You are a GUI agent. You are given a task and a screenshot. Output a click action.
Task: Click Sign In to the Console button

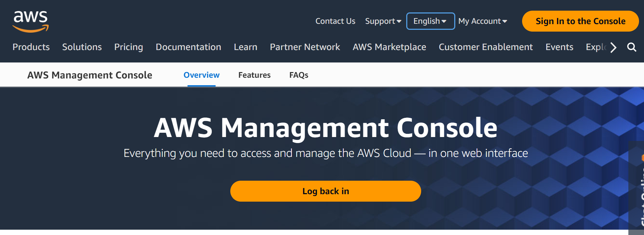pyautogui.click(x=580, y=21)
